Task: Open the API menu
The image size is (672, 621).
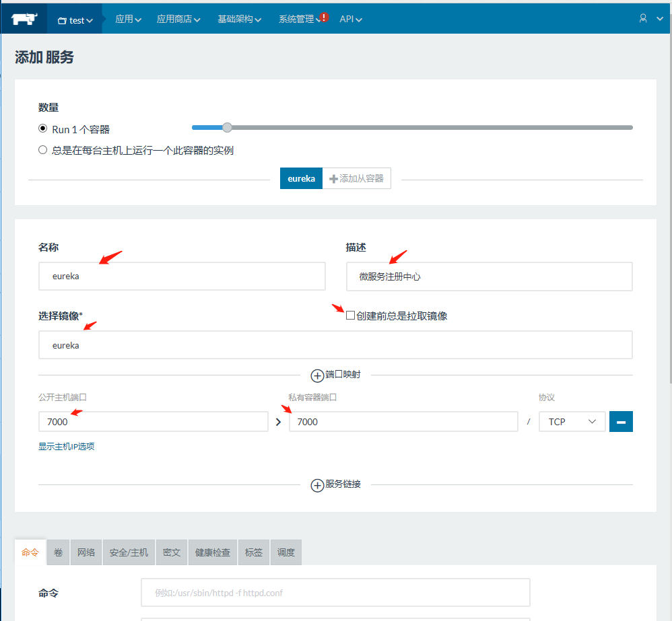Action: coord(351,19)
